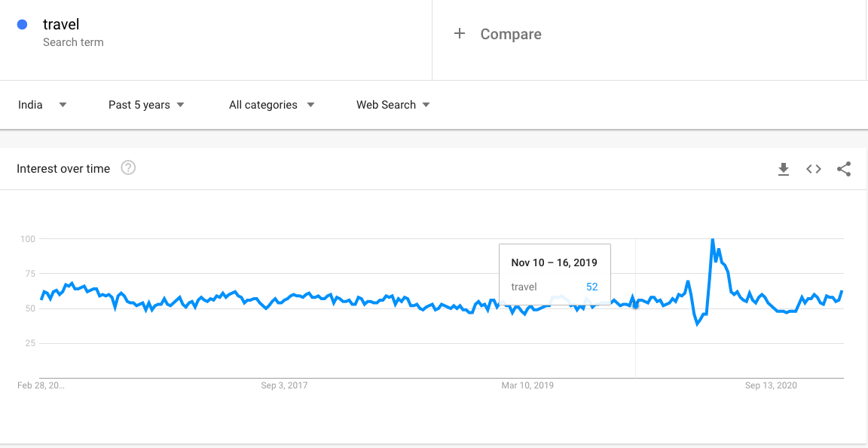Edit the travel search term

click(x=61, y=25)
